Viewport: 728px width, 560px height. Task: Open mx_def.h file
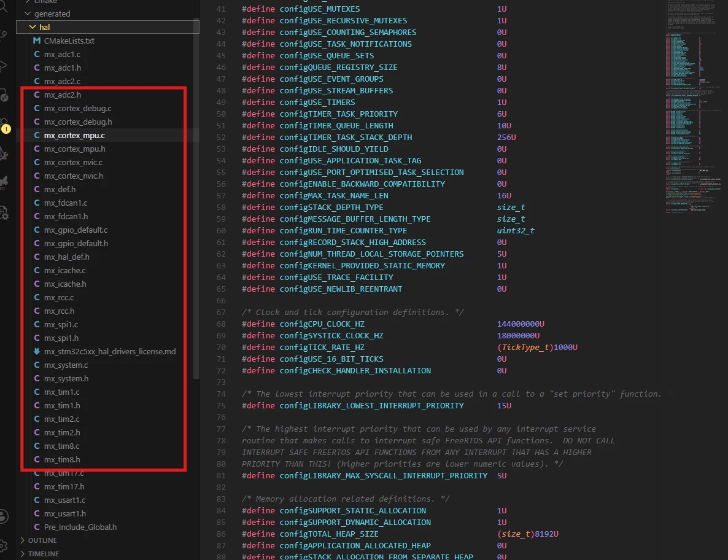point(60,190)
